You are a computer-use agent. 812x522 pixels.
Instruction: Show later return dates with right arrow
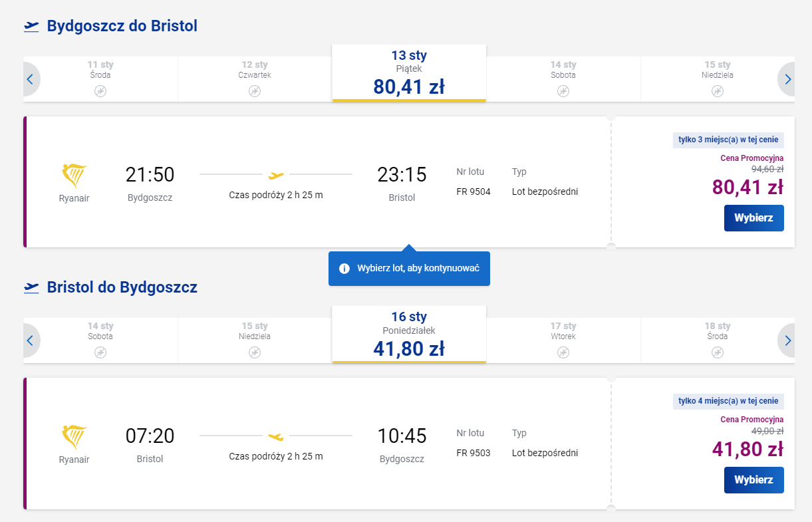787,340
